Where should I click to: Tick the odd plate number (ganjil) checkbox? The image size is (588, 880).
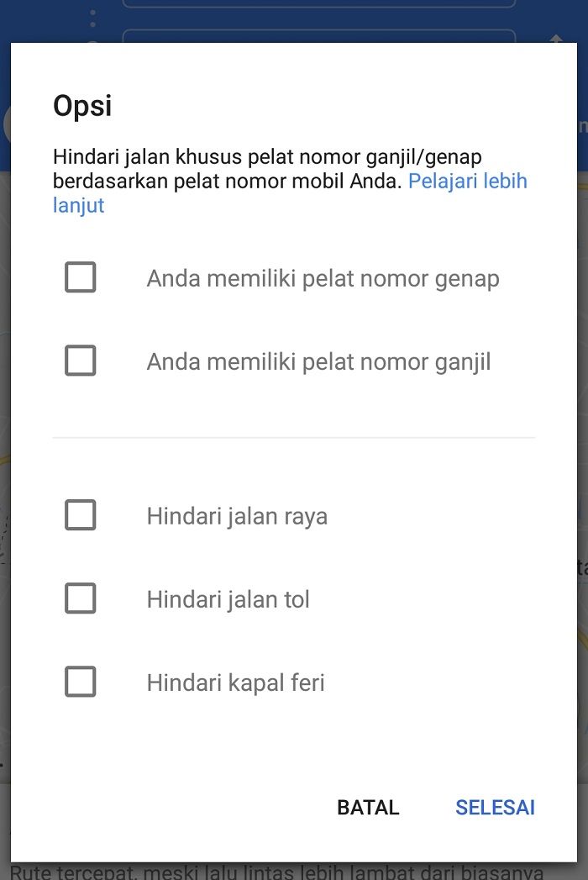point(81,361)
